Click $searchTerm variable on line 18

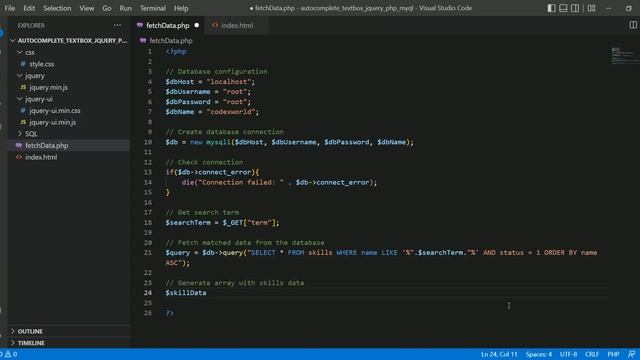point(188,222)
